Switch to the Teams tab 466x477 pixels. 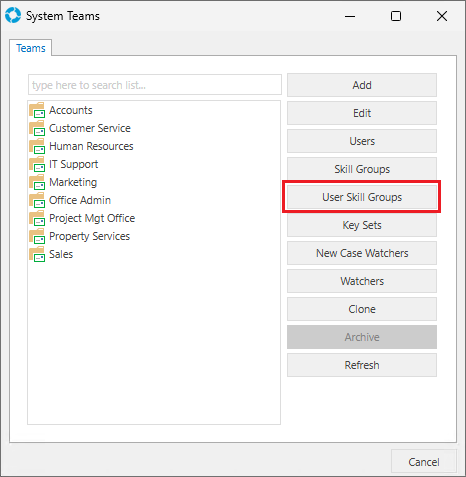coord(31,48)
